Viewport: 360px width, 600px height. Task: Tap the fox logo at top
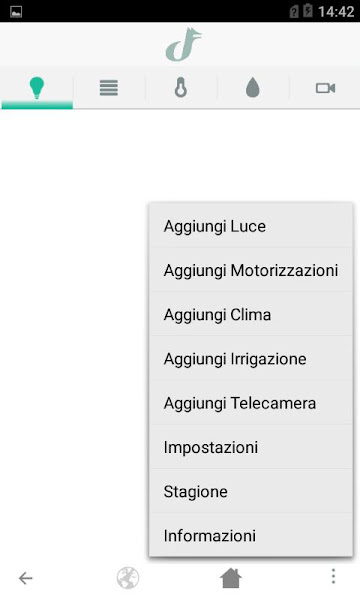click(184, 44)
